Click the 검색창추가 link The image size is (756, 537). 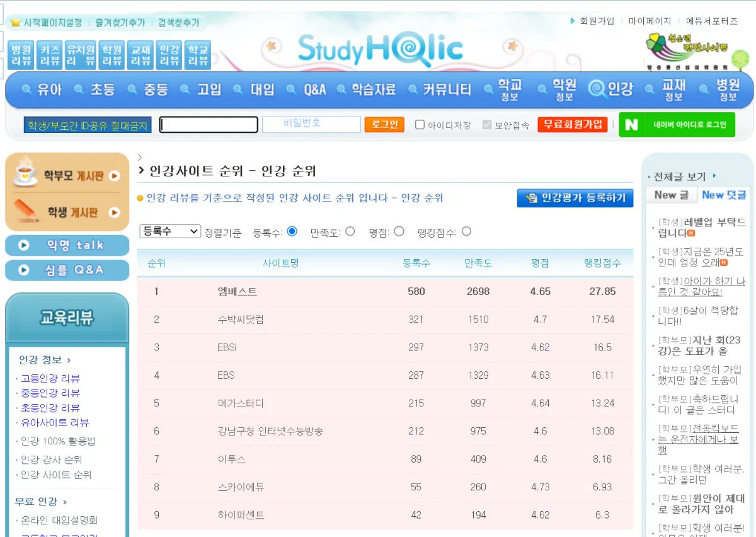pos(178,23)
